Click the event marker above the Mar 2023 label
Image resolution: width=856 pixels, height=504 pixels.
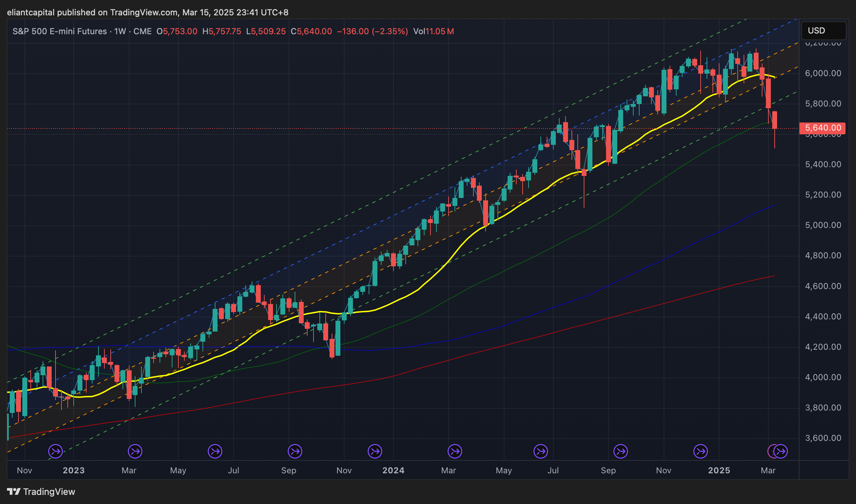point(135,451)
